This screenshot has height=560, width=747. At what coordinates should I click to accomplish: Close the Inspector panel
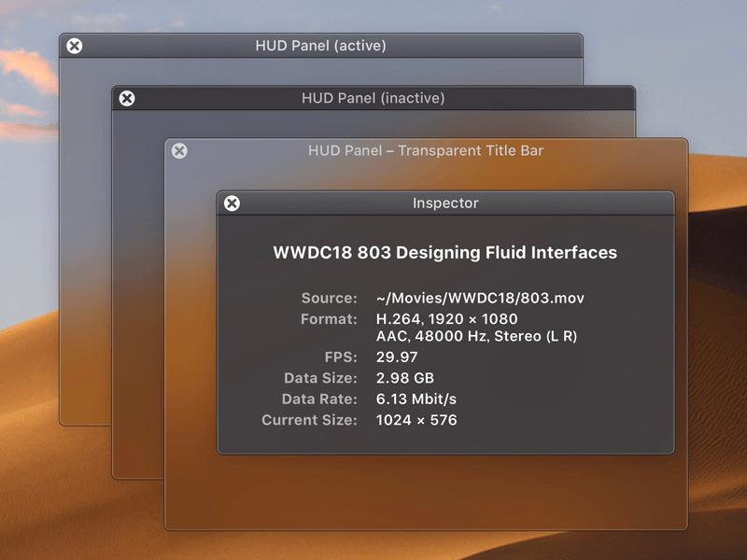232,203
